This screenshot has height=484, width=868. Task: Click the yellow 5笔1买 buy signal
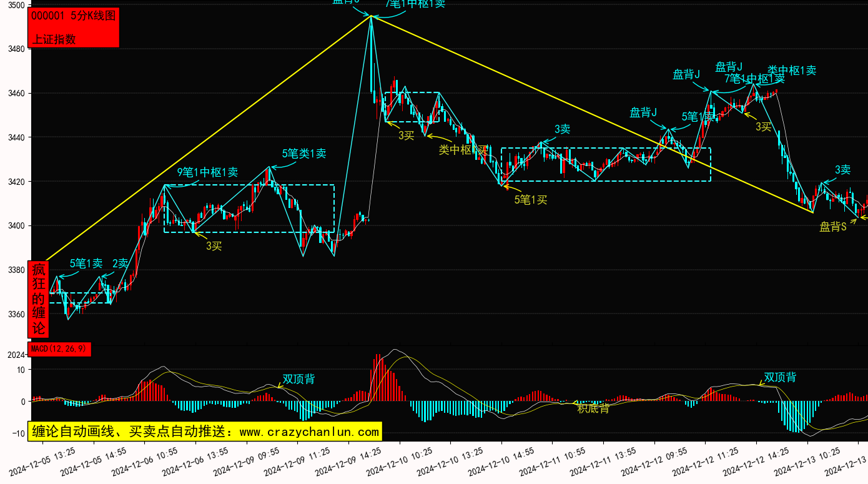531,200
